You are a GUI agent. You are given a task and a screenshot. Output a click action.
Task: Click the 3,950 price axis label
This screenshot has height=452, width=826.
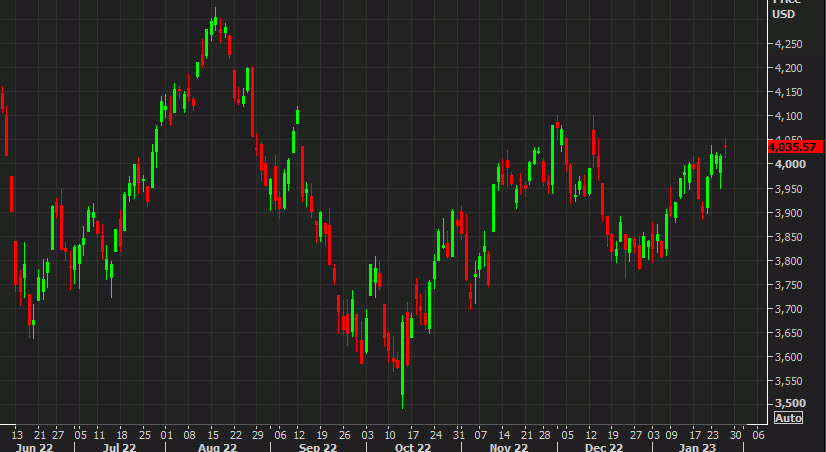(789, 189)
